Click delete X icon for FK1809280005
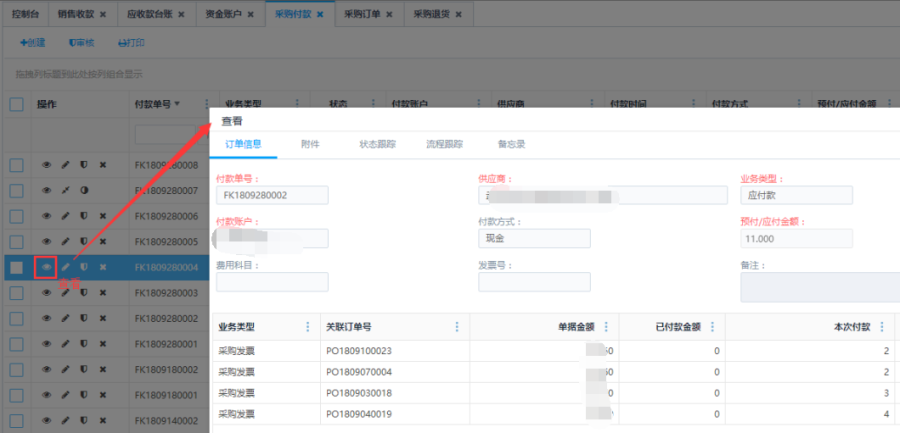This screenshot has height=433, width=900. 102,241
